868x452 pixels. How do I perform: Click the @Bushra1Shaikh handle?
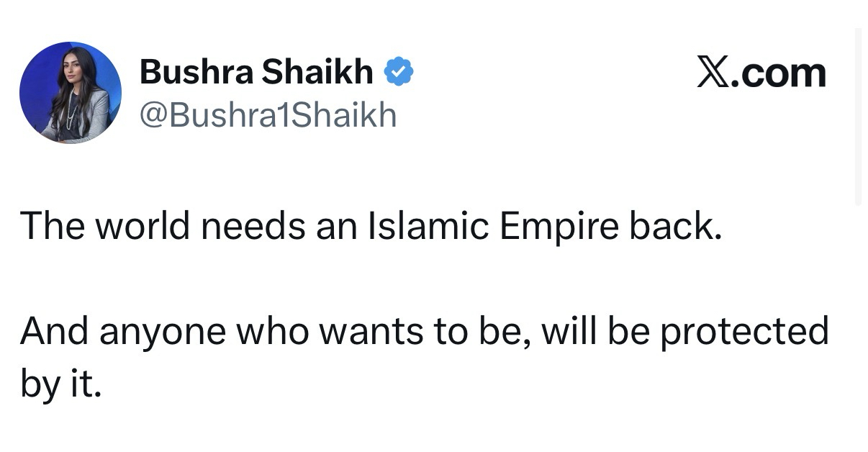pos(268,114)
